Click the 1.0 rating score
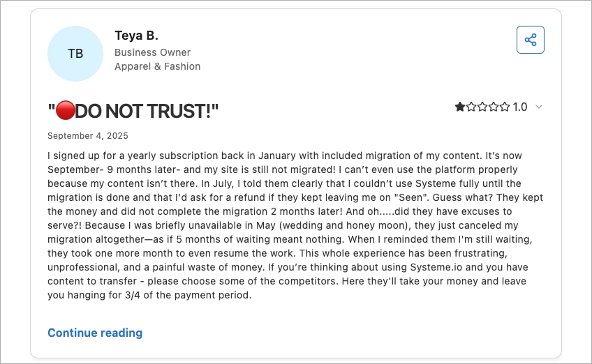 tap(520, 107)
